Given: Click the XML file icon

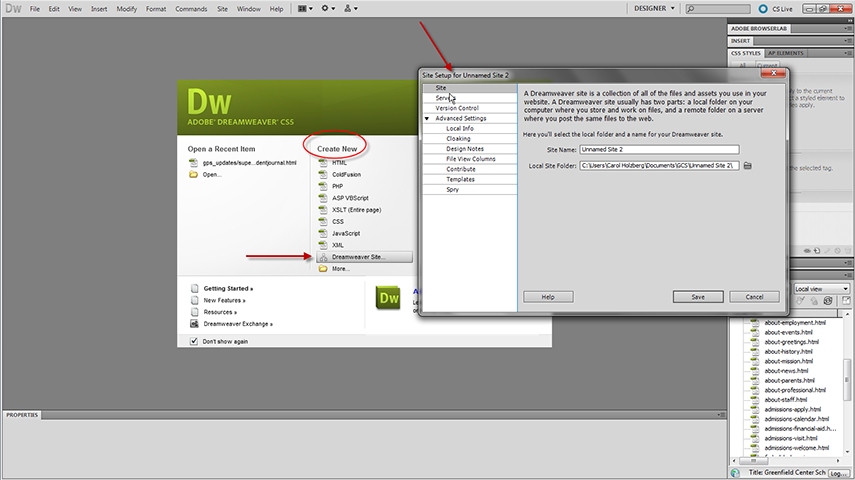Looking at the screenshot, I should pyautogui.click(x=323, y=245).
